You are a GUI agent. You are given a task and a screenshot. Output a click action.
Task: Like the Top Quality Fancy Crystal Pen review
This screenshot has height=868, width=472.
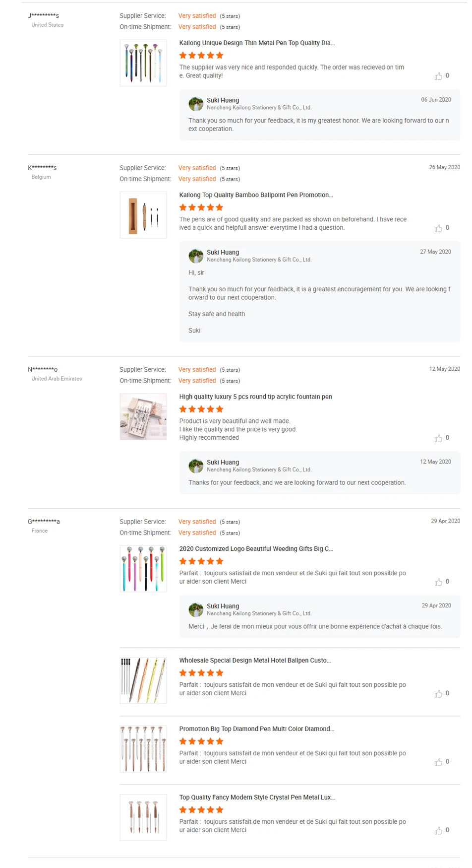coord(438,831)
